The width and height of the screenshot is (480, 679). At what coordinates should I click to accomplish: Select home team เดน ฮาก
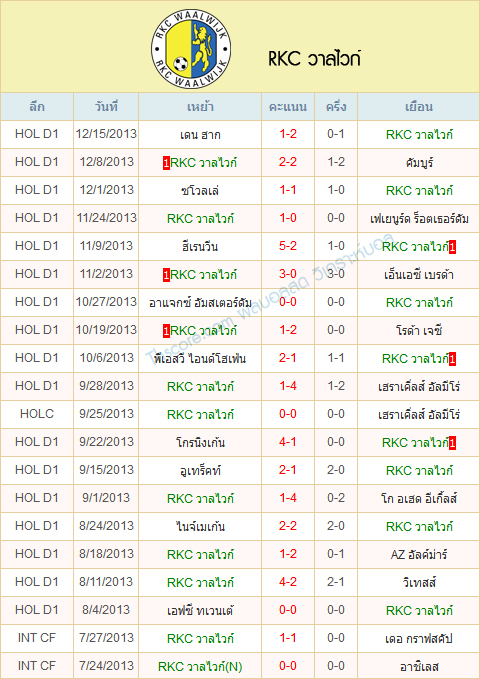click(x=200, y=135)
